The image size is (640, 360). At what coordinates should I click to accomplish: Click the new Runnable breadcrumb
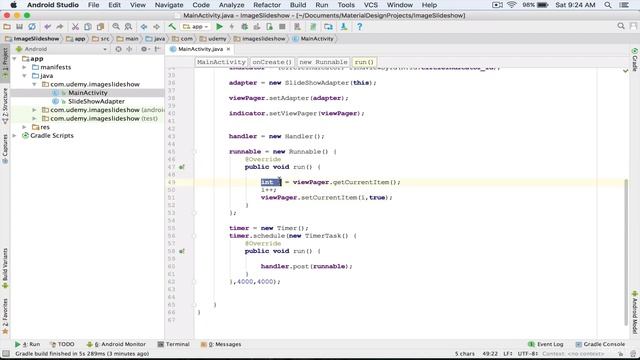[323, 62]
